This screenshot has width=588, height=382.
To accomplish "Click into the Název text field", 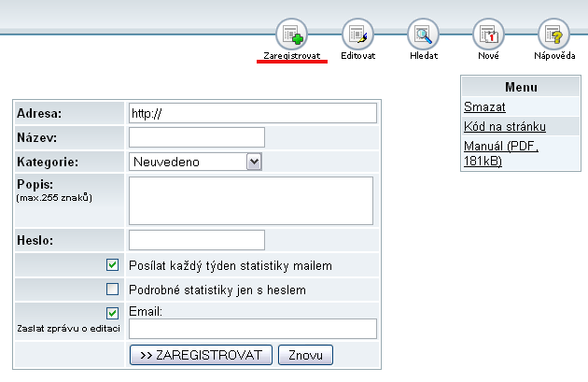I will click(197, 137).
